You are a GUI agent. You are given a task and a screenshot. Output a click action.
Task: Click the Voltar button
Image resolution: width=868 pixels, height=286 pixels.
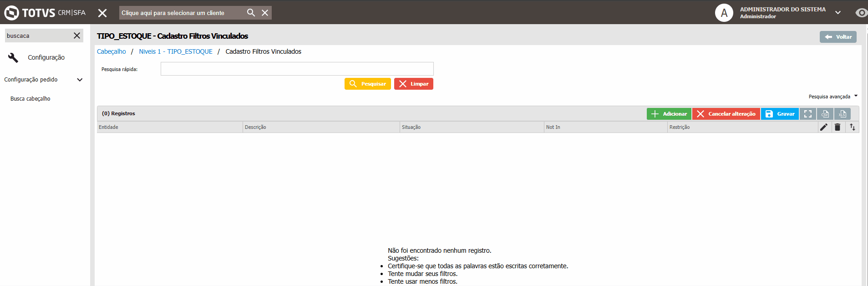(x=838, y=37)
